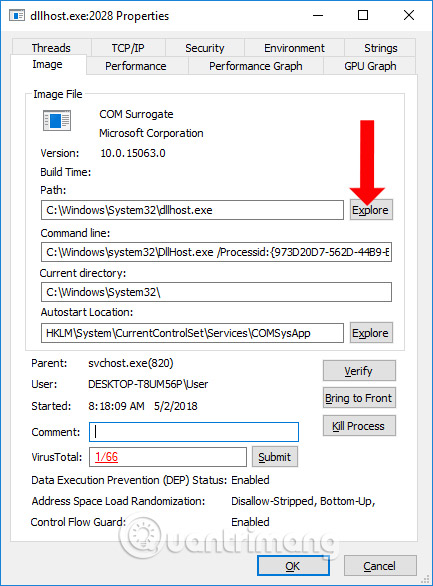
Task: Click Explore next to the Path field
Action: click(x=371, y=210)
